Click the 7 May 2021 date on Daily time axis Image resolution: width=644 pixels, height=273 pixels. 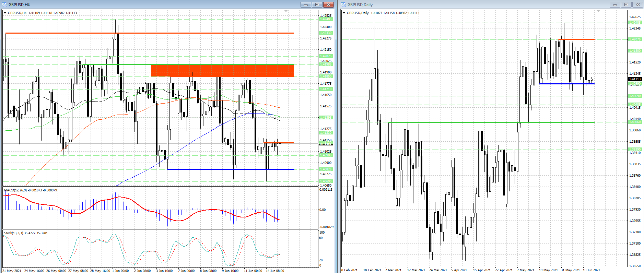click(526, 270)
